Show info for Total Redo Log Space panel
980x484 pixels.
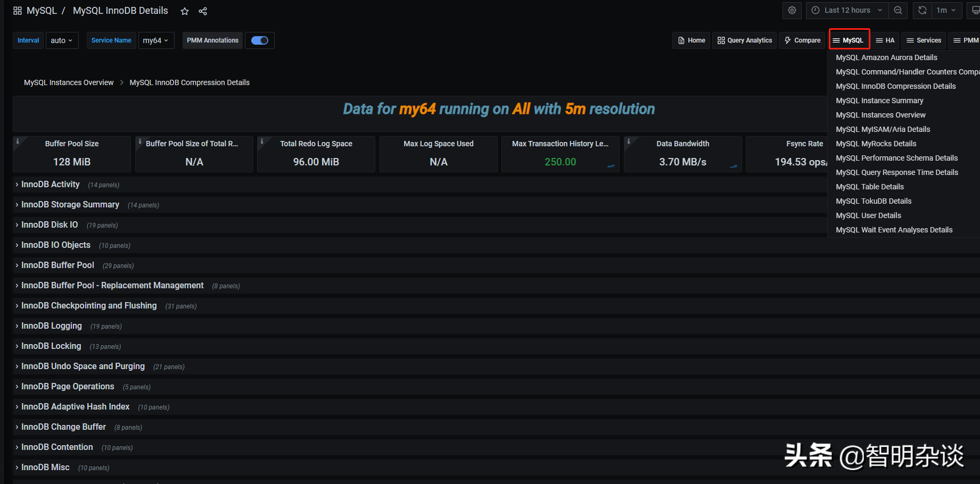[262, 141]
